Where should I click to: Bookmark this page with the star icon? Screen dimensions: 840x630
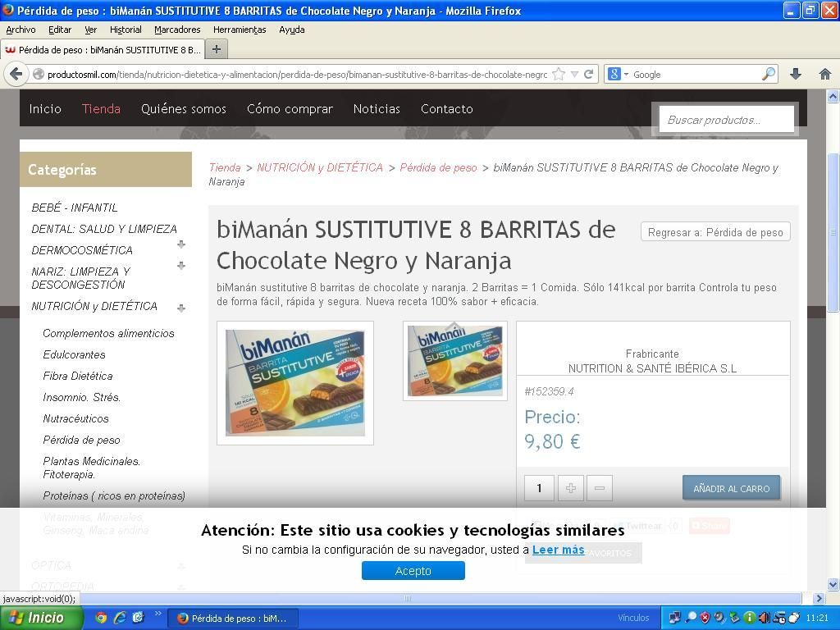point(559,75)
